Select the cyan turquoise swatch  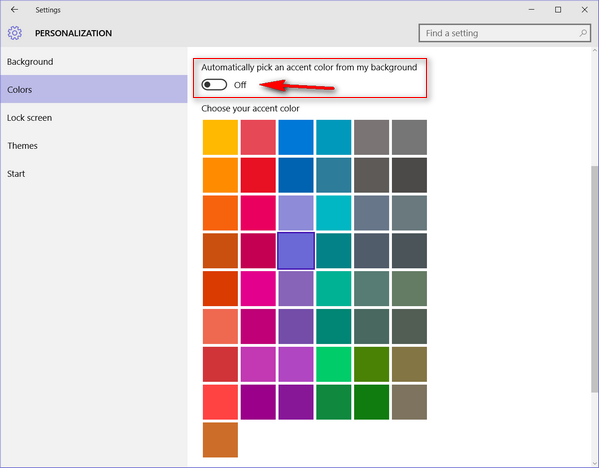[x=334, y=213]
